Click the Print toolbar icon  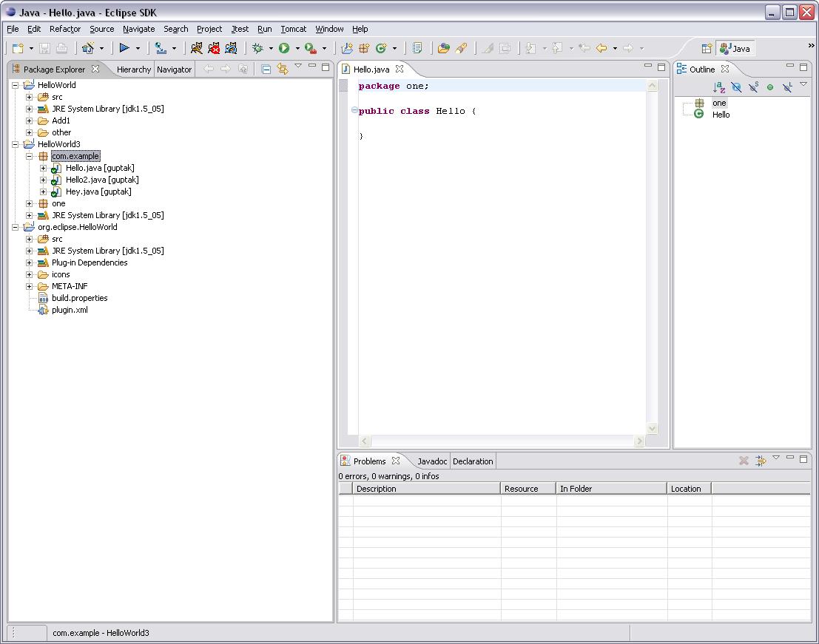[61, 49]
